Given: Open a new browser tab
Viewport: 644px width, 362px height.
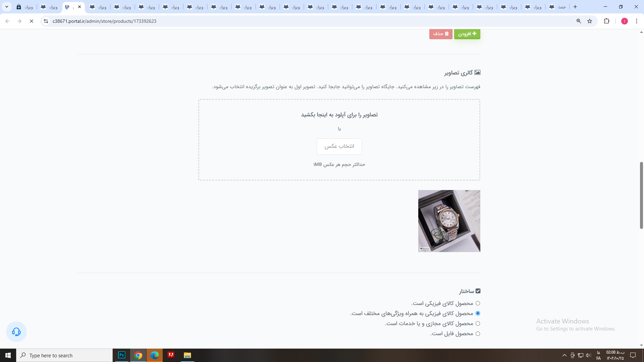Looking at the screenshot, I should click(575, 7).
